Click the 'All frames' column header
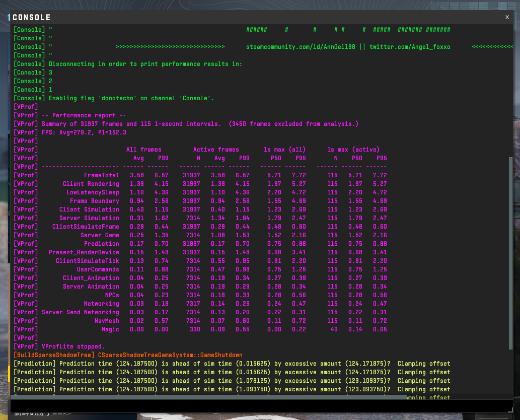 pos(143,150)
